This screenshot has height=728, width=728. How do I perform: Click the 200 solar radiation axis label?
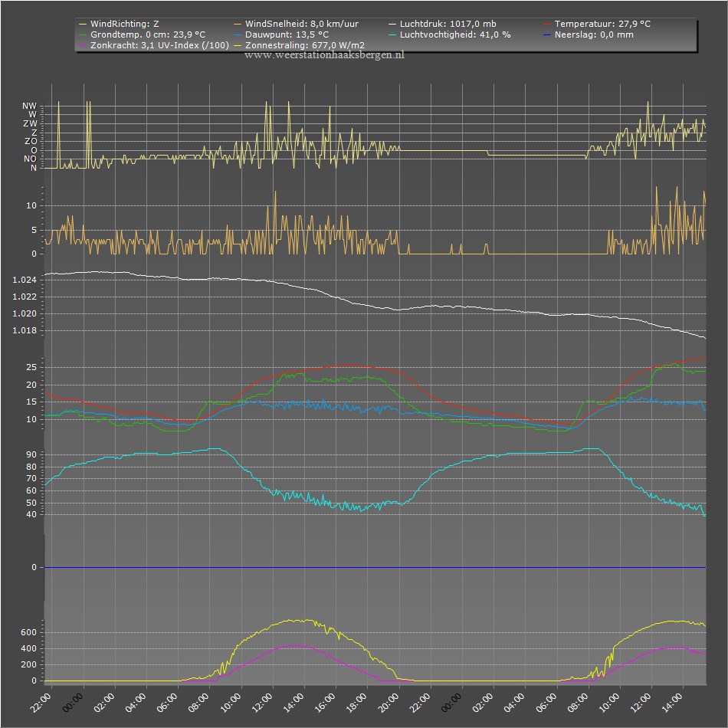[29, 664]
